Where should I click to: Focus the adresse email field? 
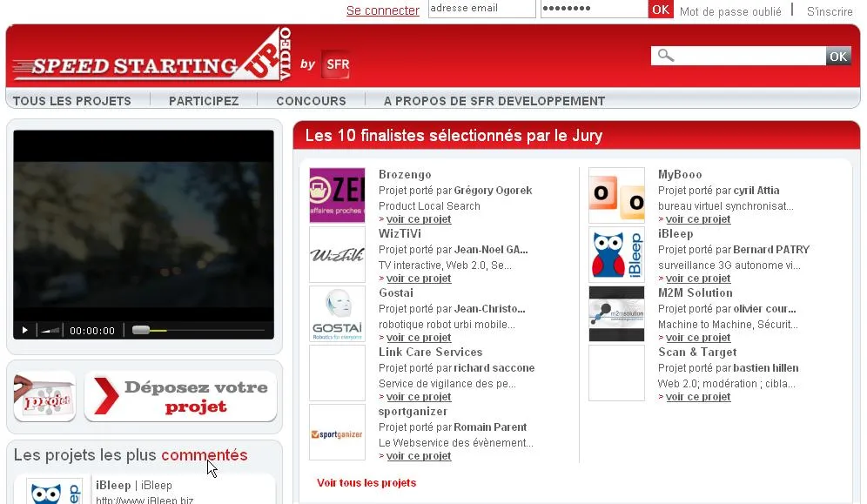coord(481,9)
